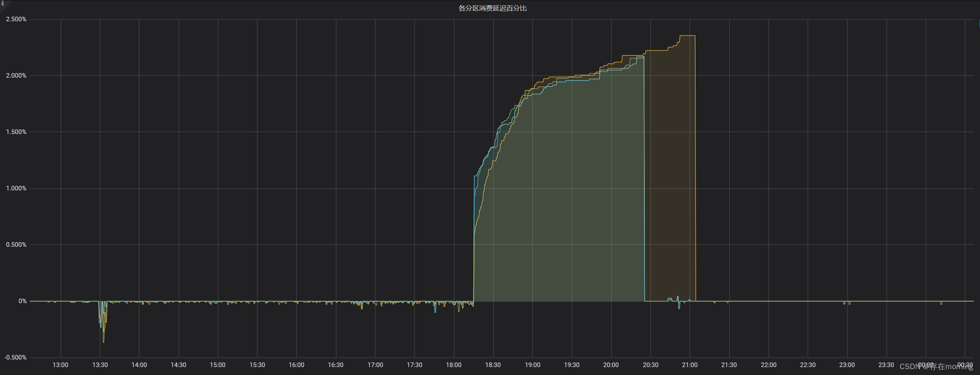Click the 15:00 time axis label
This screenshot has height=375, width=980.
[218, 365]
